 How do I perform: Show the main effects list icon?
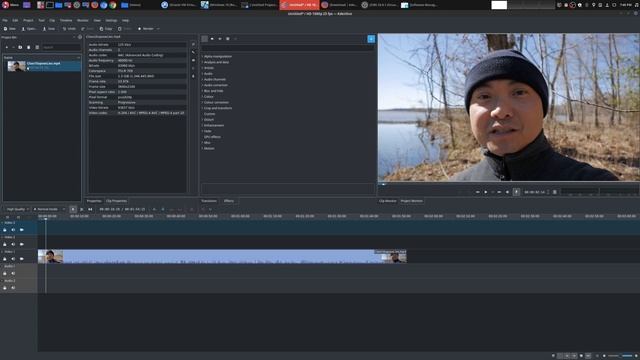pyautogui.click(x=204, y=39)
